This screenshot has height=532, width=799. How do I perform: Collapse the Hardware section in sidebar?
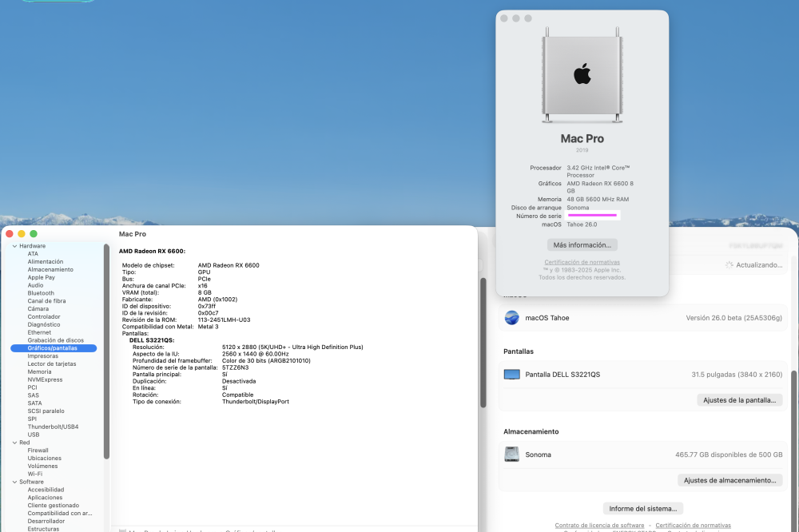point(14,246)
